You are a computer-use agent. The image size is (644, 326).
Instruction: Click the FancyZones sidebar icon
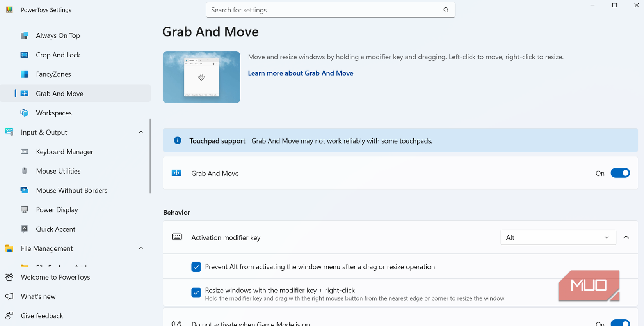tap(24, 74)
